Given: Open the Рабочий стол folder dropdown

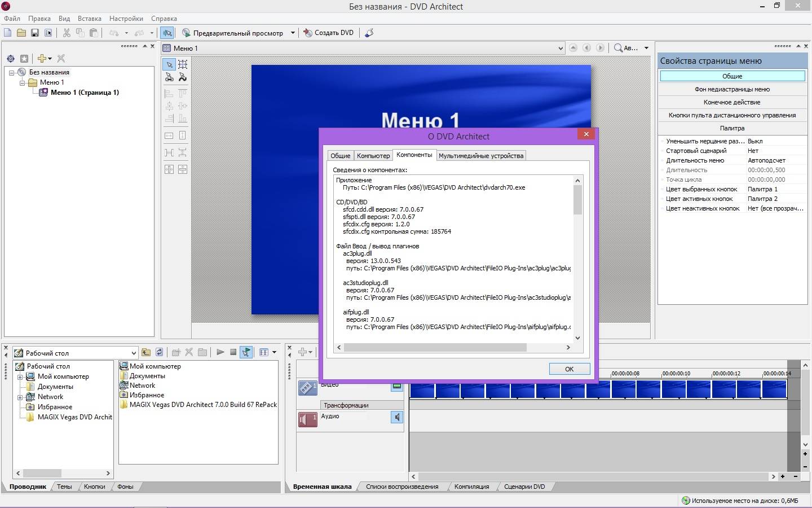Looking at the screenshot, I should (134, 353).
